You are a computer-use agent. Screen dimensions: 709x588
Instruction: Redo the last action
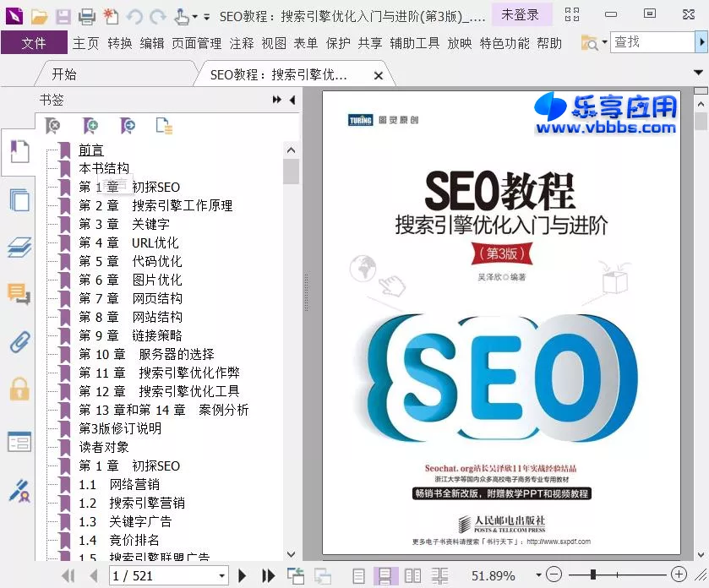pos(158,17)
